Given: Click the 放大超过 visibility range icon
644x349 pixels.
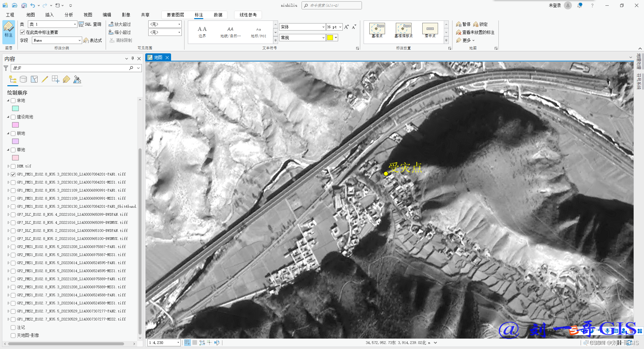Looking at the screenshot, I should 120,24.
